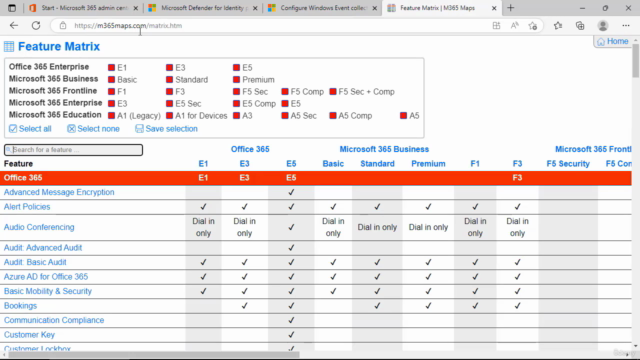Open Collections icon in toolbar
640x360 pixels.
coord(580,25)
